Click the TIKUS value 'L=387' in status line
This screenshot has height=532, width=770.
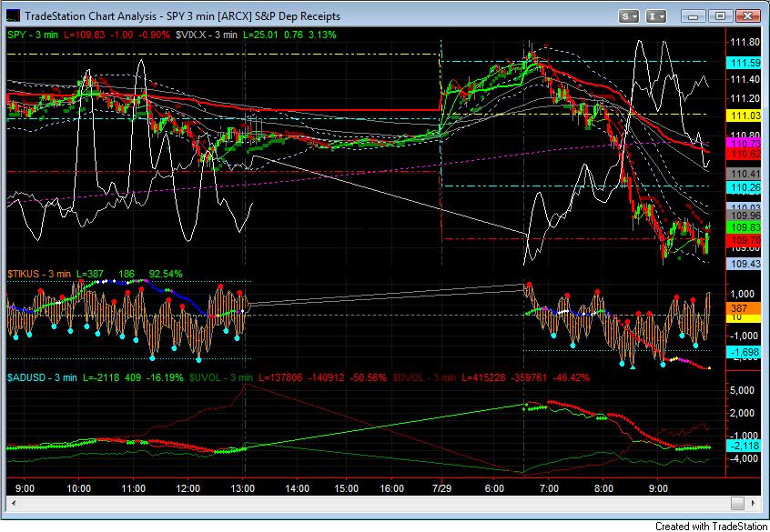(x=90, y=274)
